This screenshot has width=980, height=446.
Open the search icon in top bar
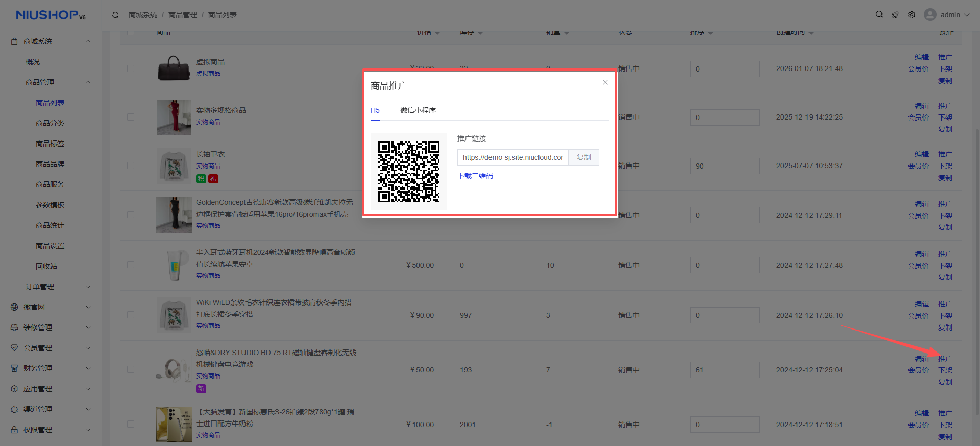pos(879,15)
